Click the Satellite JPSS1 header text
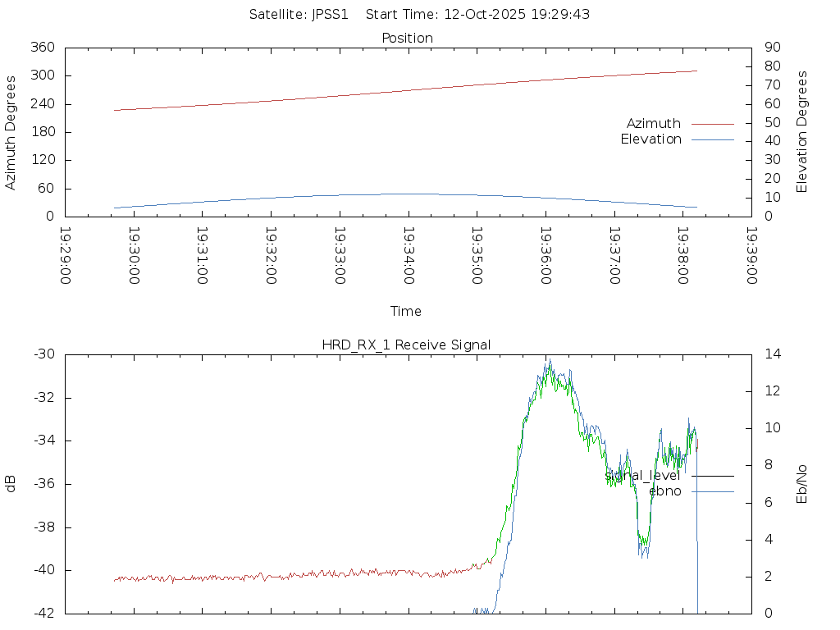The height and width of the screenshot is (630, 840). [x=304, y=15]
